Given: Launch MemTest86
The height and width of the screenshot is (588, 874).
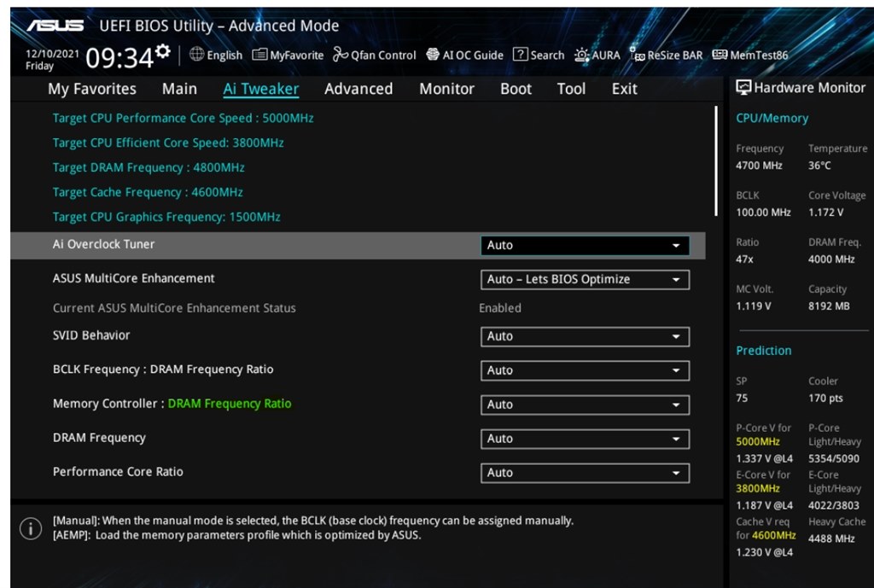Looking at the screenshot, I should [750, 55].
